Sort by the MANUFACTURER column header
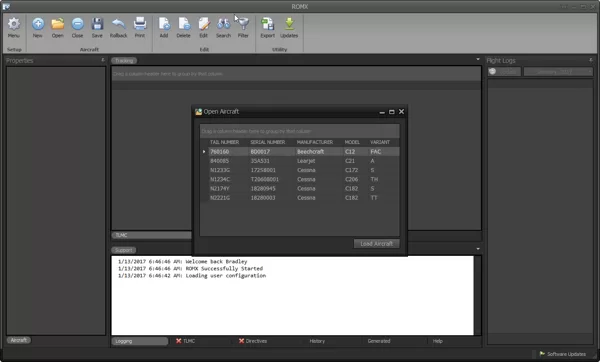The width and height of the screenshot is (600, 362). 315,142
